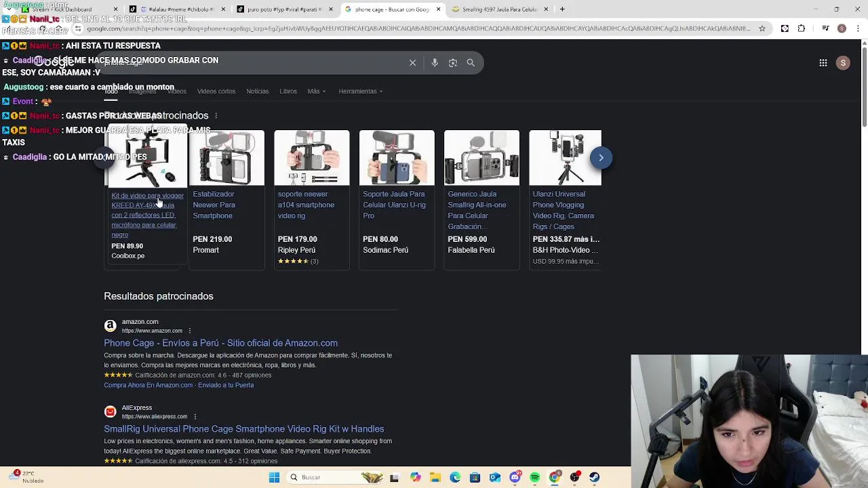Open Task View on taskbar

tap(395, 478)
